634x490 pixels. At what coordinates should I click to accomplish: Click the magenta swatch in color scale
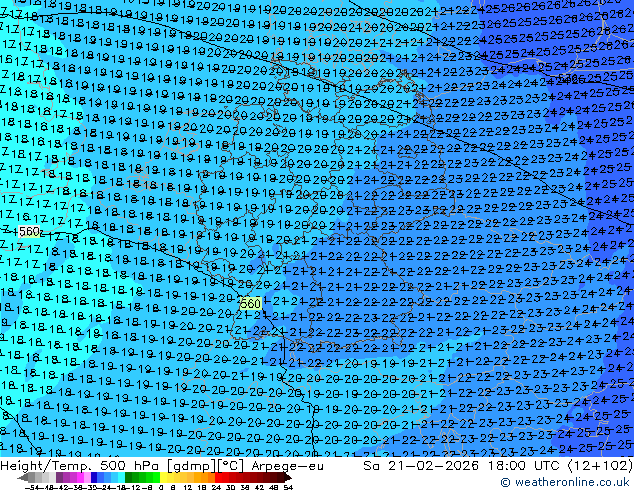tap(80, 477)
